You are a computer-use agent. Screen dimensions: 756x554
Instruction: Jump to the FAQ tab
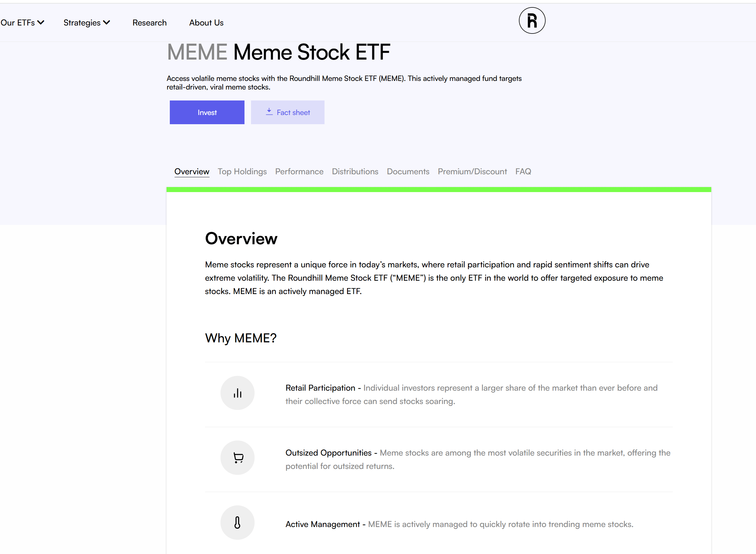click(523, 172)
